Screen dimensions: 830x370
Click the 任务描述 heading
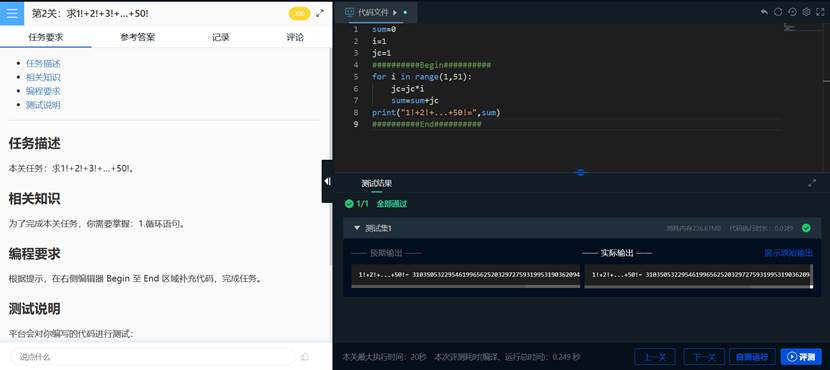tap(34, 143)
